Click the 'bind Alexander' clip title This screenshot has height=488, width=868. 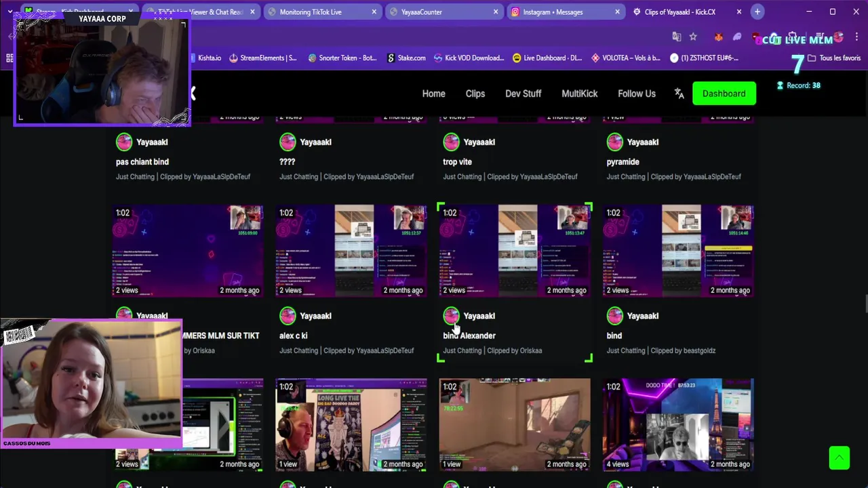tap(469, 335)
